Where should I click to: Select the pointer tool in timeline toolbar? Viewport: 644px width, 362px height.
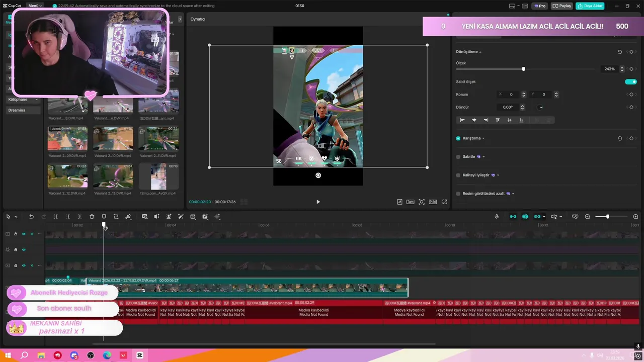(8, 217)
